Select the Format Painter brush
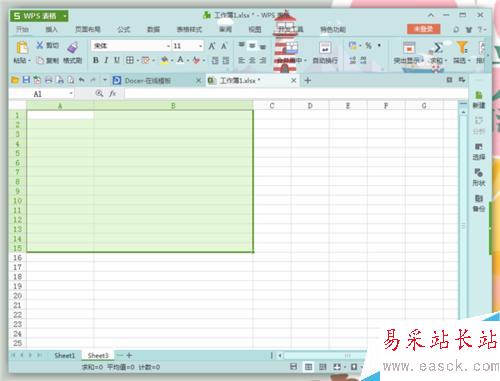This screenshot has height=381, width=500. click(x=73, y=48)
